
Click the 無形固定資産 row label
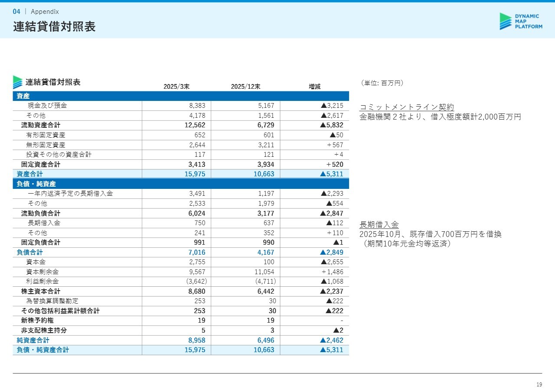click(46, 145)
